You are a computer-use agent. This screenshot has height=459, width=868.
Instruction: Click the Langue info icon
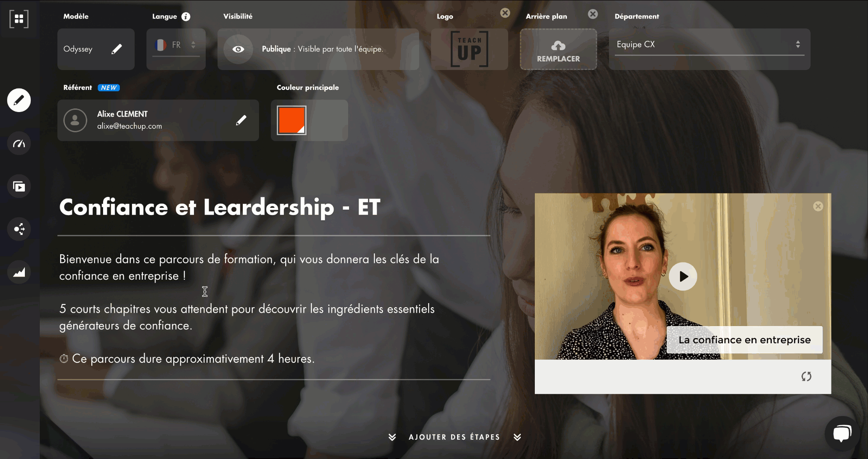(186, 17)
